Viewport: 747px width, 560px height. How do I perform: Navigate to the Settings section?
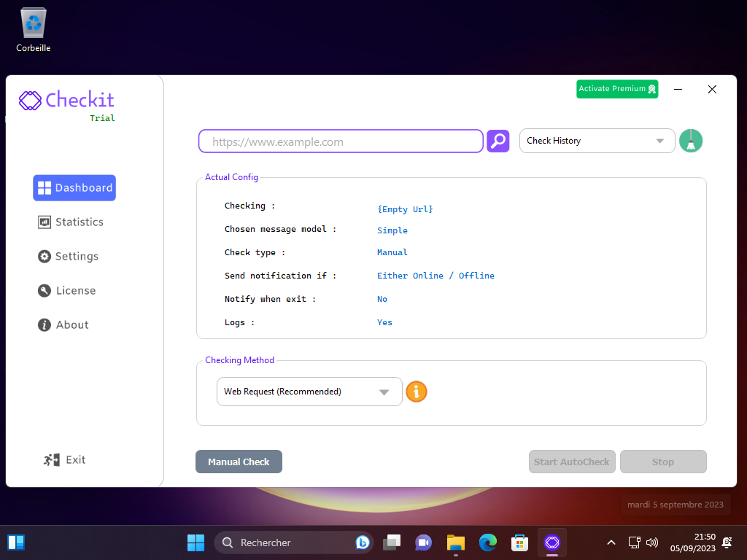coord(77,256)
